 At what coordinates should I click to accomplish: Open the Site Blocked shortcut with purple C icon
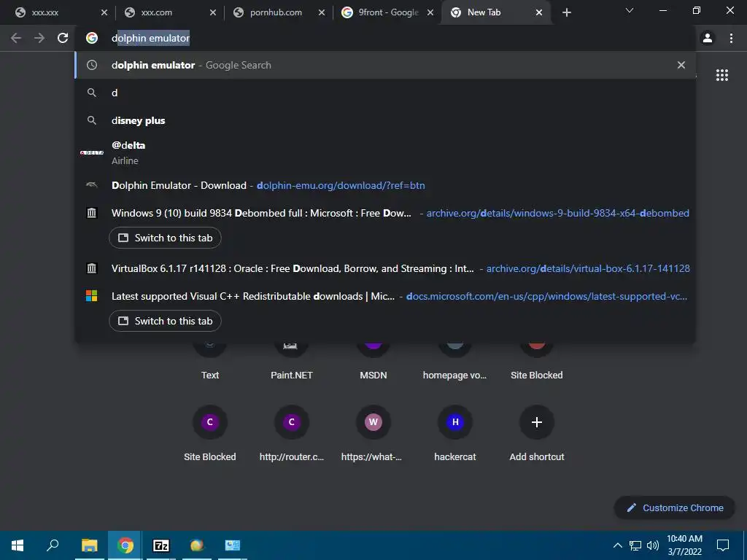tap(209, 422)
